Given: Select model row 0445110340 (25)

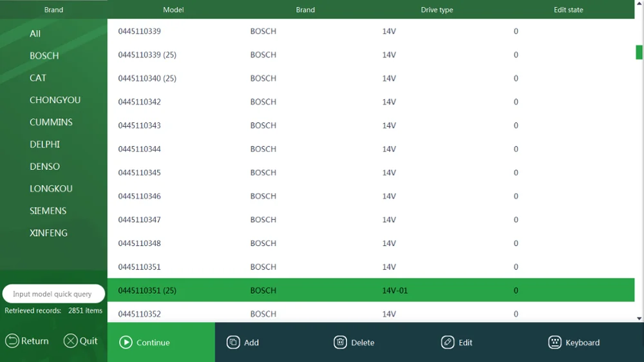Looking at the screenshot, I should click(371, 78).
